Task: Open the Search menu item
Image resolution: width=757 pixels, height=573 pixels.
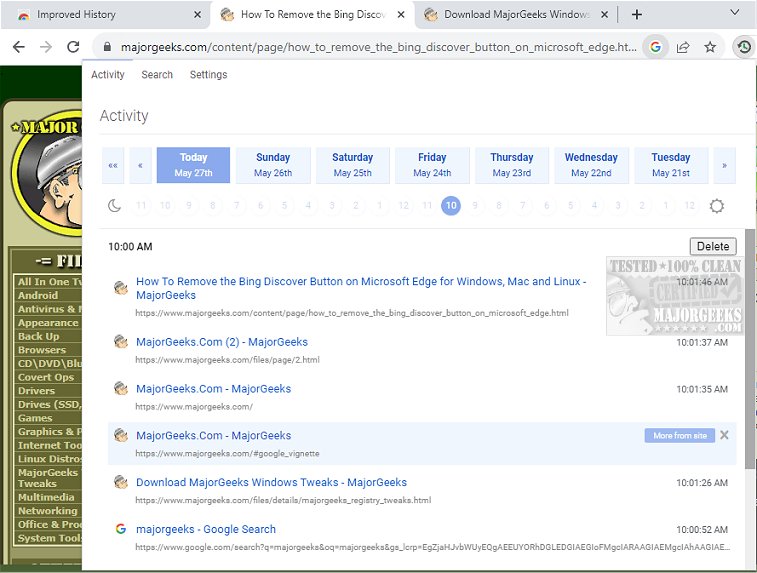Action: point(157,75)
